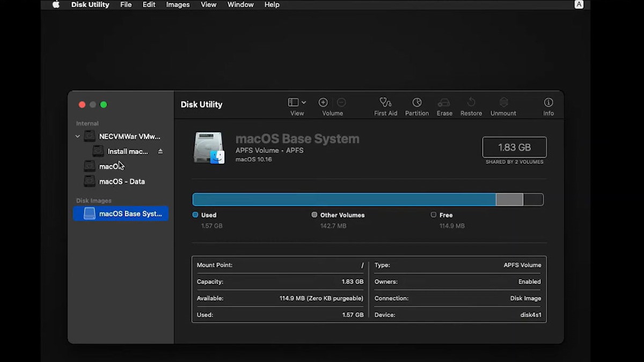Open the Partition tool
Image resolution: width=644 pixels, height=362 pixels.
417,102
